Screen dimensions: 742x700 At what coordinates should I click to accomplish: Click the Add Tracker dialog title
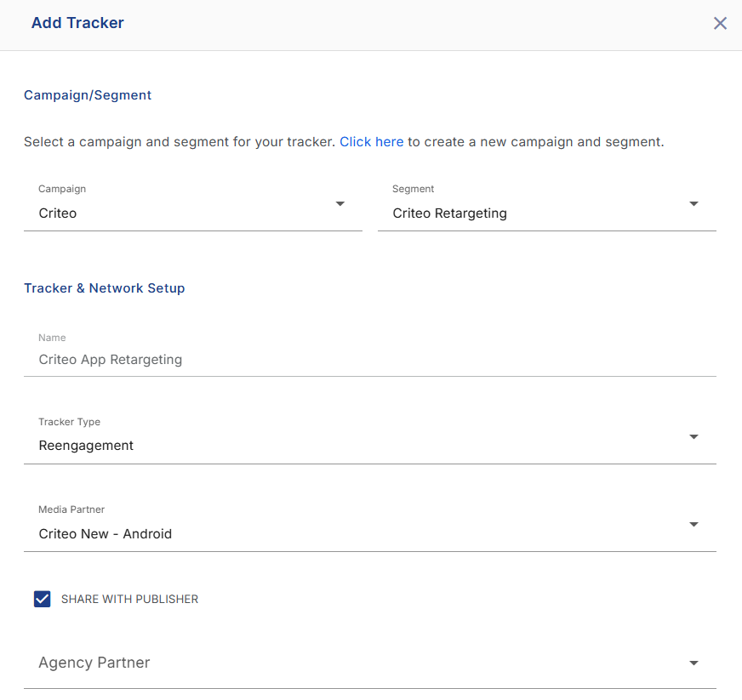[x=77, y=23]
